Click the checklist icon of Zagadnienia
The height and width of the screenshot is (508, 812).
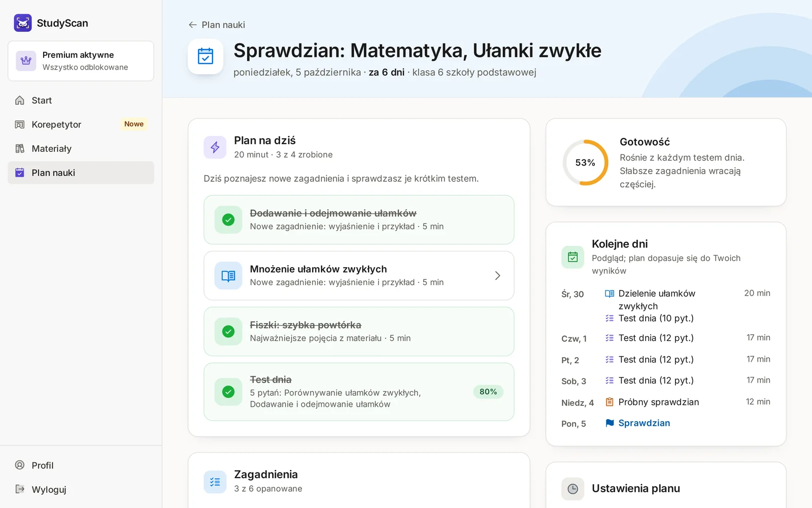[215, 482]
